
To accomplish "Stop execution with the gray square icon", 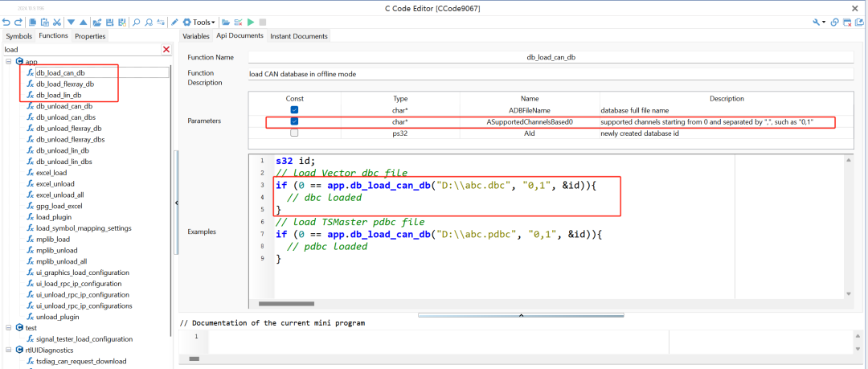I will click(x=262, y=23).
